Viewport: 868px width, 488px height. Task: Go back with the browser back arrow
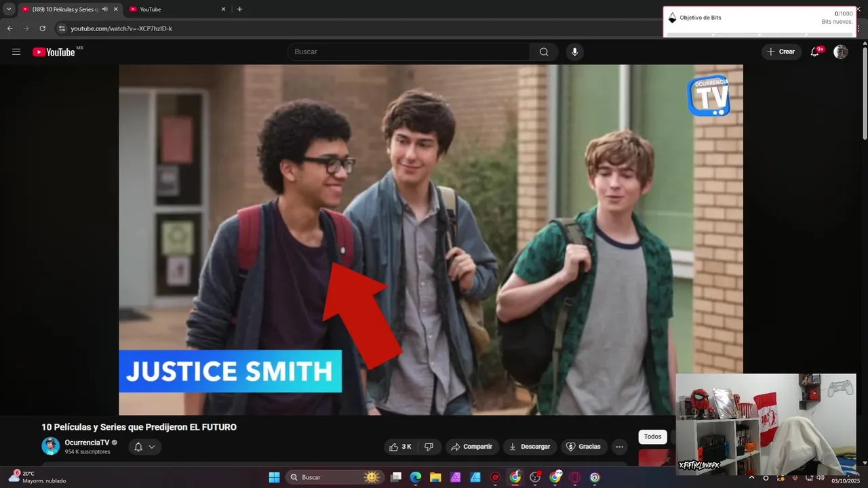click(x=10, y=28)
